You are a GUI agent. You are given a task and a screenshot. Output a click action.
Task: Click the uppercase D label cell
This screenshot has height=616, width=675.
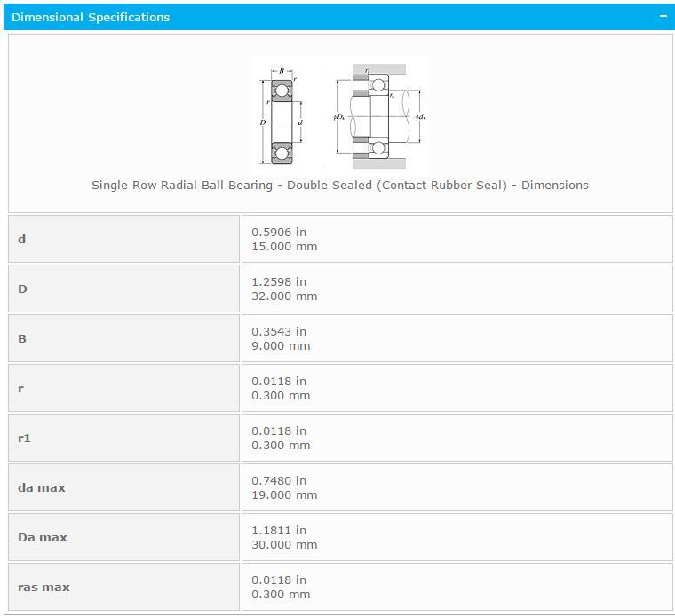[x=123, y=288]
